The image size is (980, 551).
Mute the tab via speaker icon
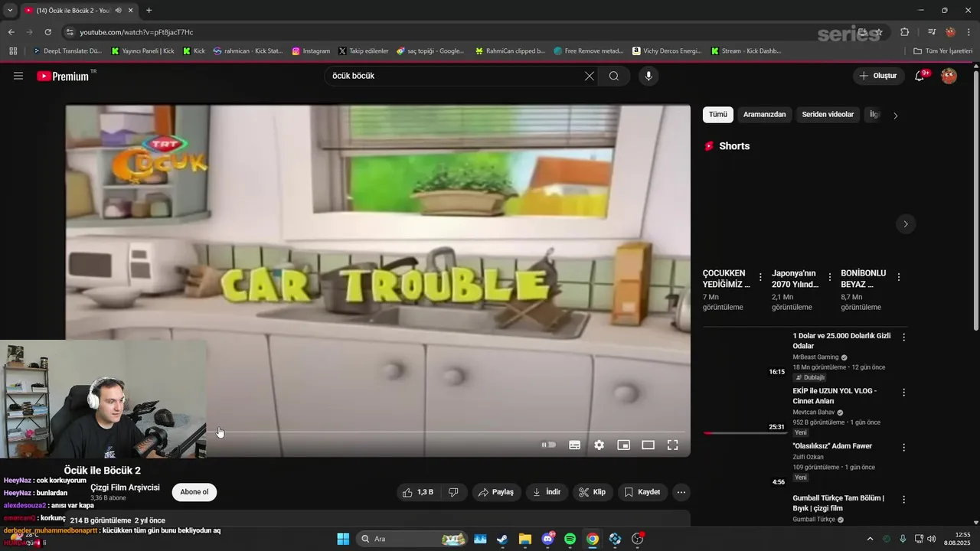pos(118,10)
